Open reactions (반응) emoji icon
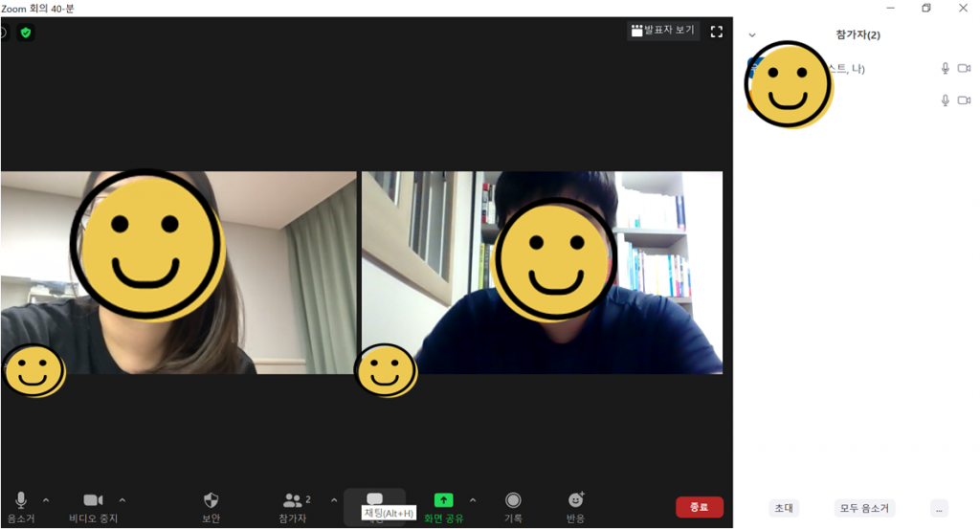980x529 pixels. pos(575,500)
